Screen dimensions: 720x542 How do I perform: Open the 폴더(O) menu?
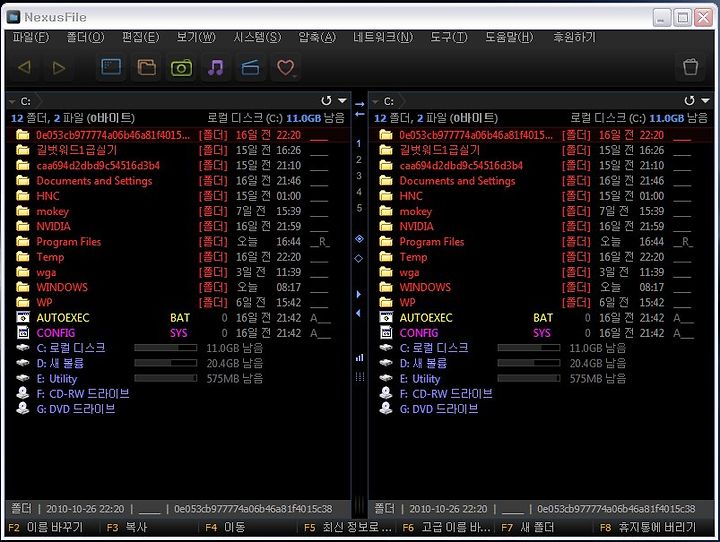point(85,37)
